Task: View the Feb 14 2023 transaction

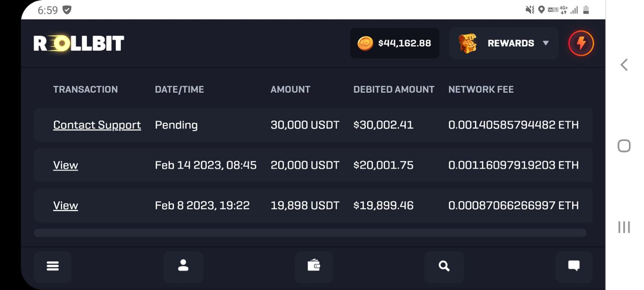Action: (x=66, y=165)
